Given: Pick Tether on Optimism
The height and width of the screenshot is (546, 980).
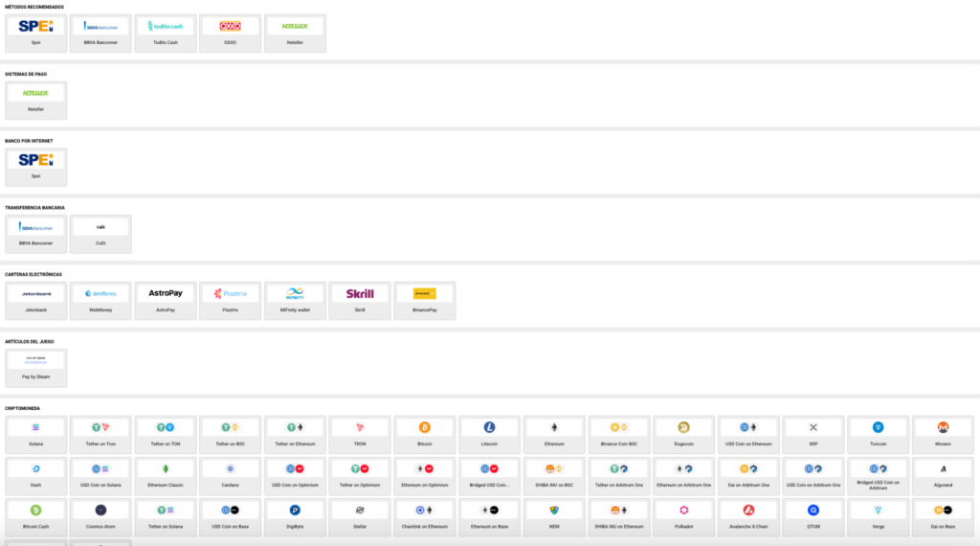Looking at the screenshot, I should (x=360, y=476).
